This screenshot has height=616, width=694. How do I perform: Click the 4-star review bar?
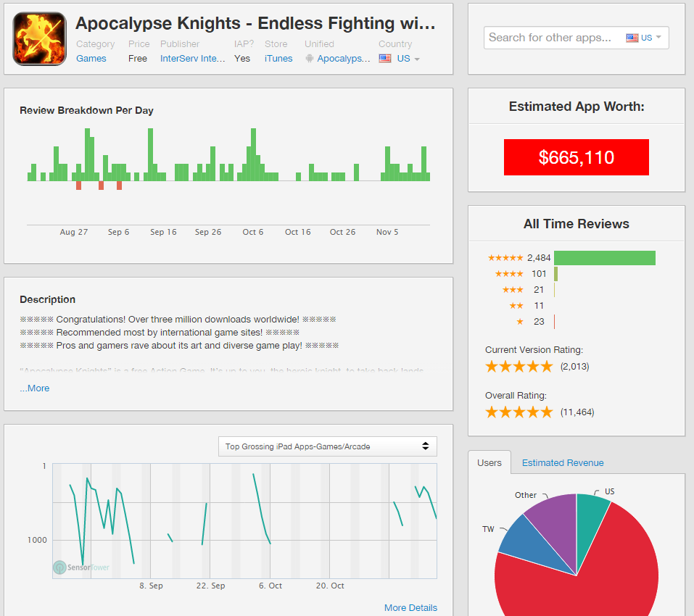[556, 274]
